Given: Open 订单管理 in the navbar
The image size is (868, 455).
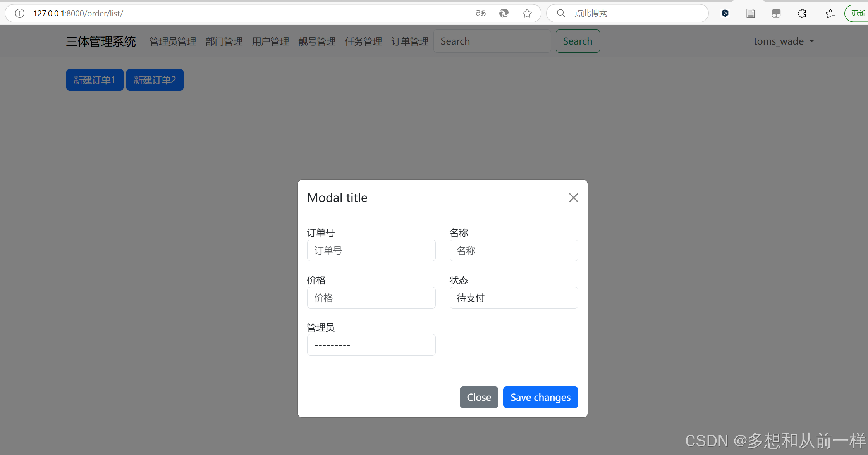Looking at the screenshot, I should click(x=410, y=41).
